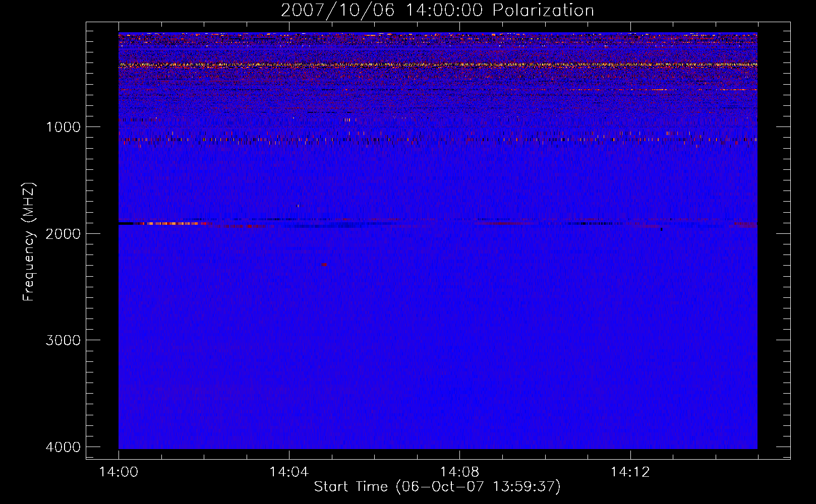816x504 pixels.
Task: Click the 14:00 time tick label
Action: (119, 472)
